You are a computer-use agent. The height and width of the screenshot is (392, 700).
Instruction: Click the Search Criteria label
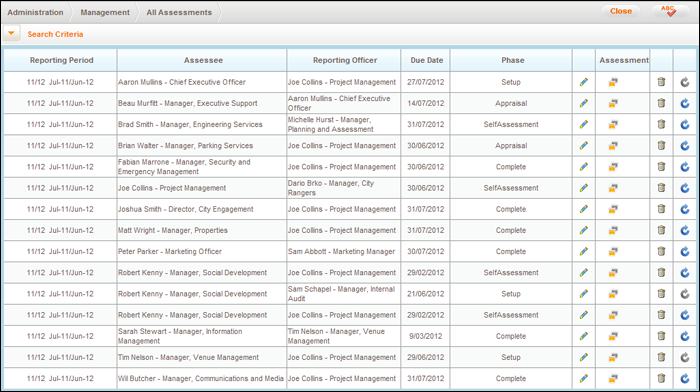[55, 34]
